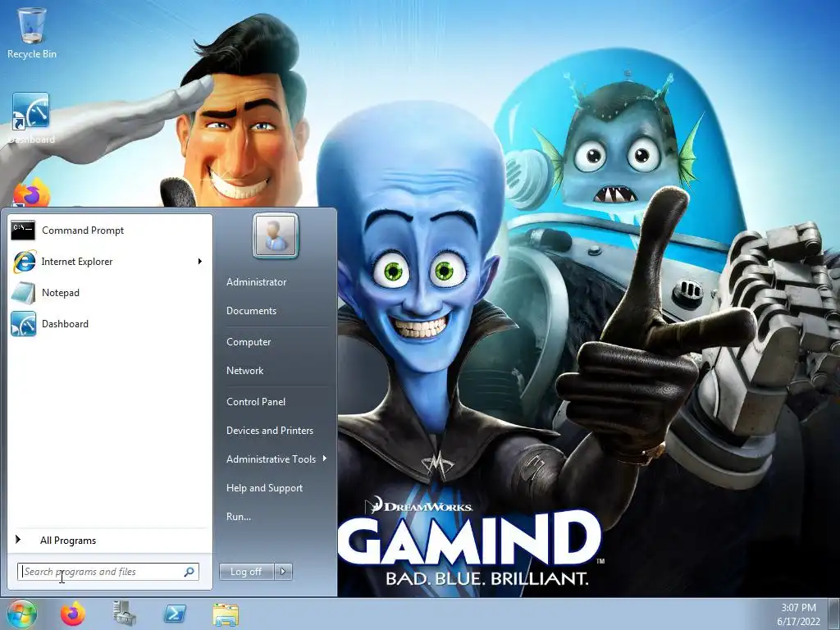The image size is (840, 630).
Task: Click the search magnifier icon
Action: point(189,572)
